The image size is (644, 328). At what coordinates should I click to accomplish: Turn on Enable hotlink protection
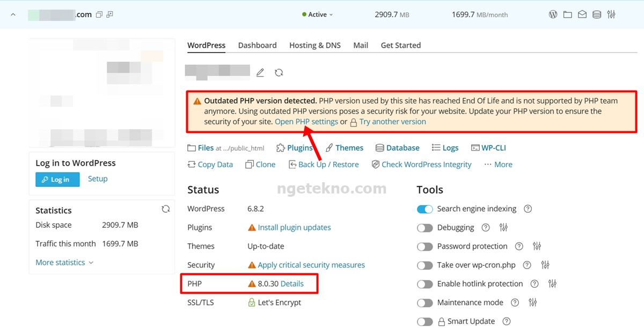pos(425,284)
